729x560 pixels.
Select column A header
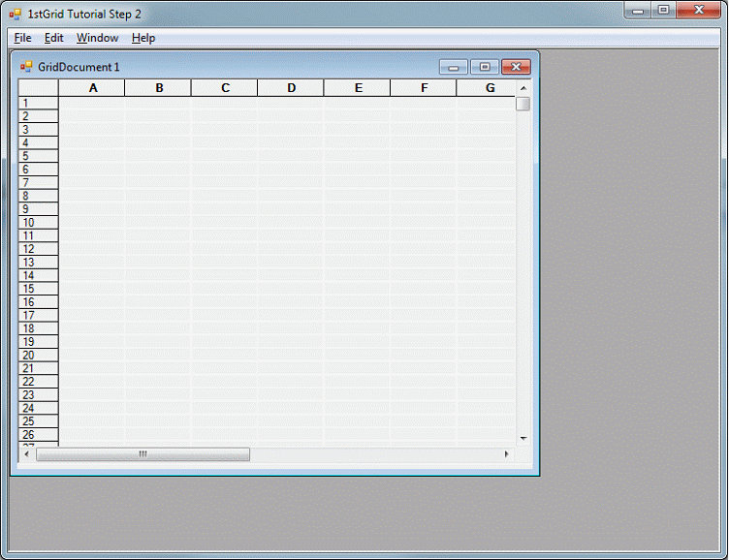[x=92, y=88]
